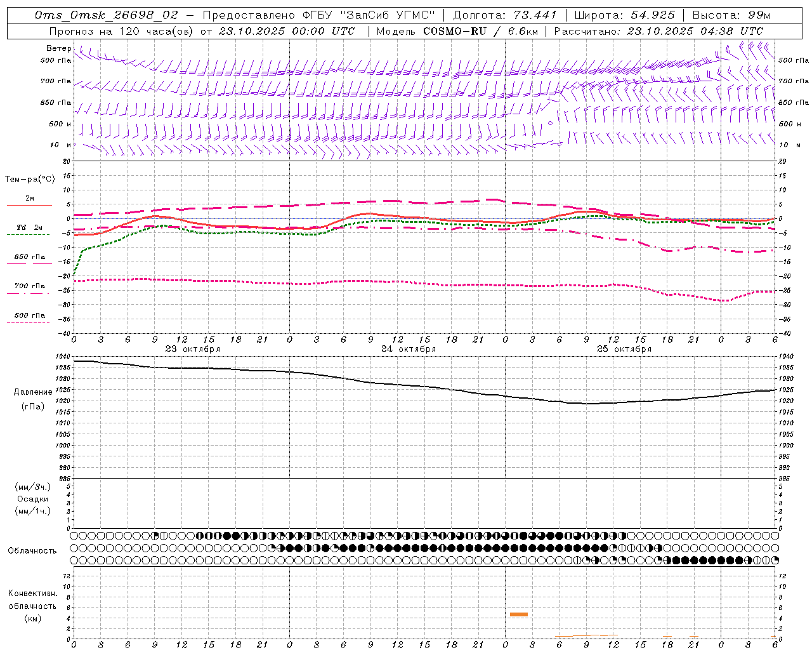Click the (мм/3ч.) precipitation unit label
Screen dimensions: 812x650
33,487
